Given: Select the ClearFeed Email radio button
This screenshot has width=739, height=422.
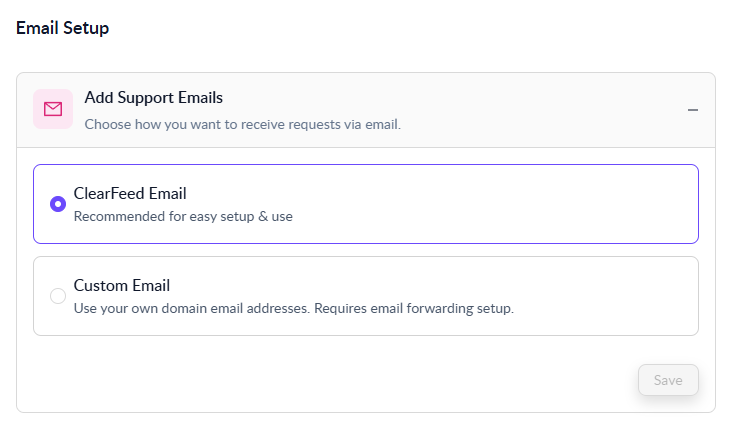Looking at the screenshot, I should pyautogui.click(x=58, y=204).
